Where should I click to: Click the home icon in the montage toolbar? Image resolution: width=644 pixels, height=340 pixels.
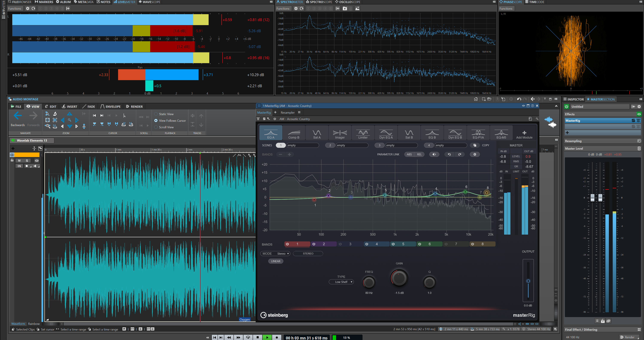pos(476,99)
